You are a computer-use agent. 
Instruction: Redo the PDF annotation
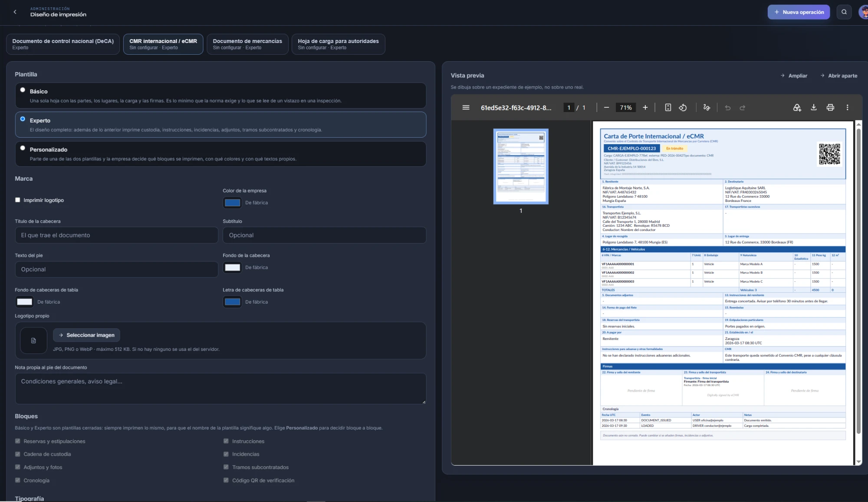(x=743, y=108)
